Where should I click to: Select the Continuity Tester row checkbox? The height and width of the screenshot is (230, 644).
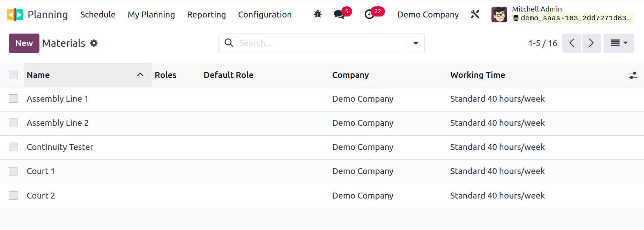point(13,147)
